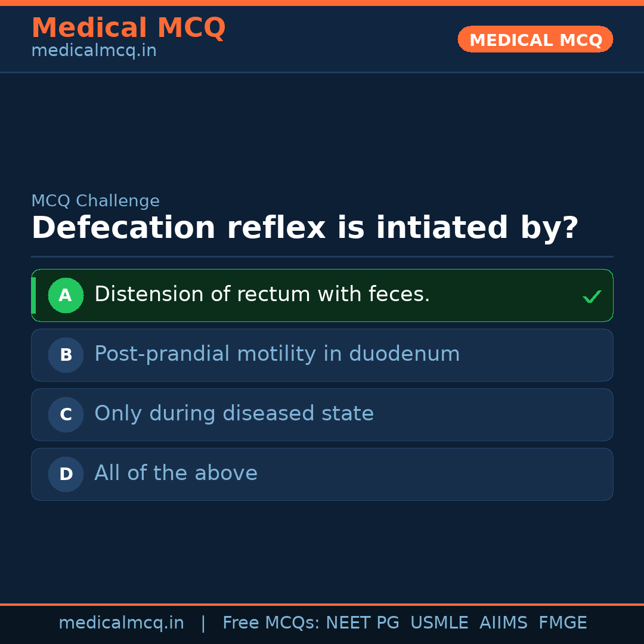Select the letter A circle badge
This screenshot has height=644, width=644.
[66, 296]
